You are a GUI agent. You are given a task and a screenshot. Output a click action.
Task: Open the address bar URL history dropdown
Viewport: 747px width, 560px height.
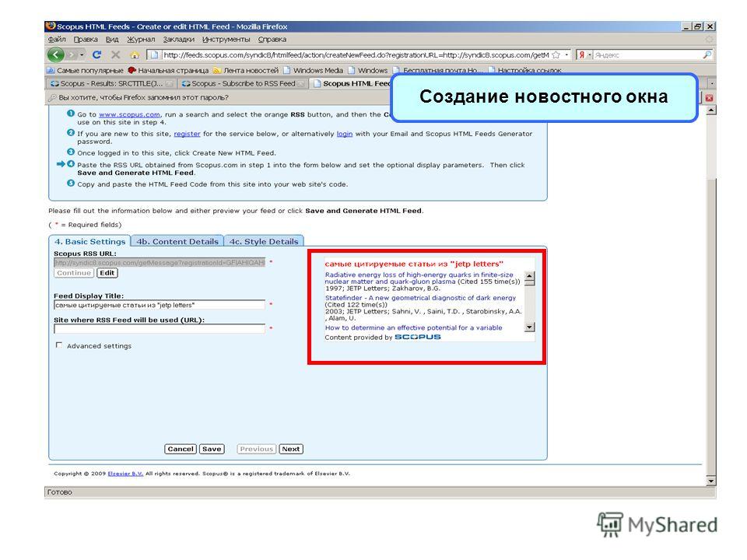(x=566, y=54)
